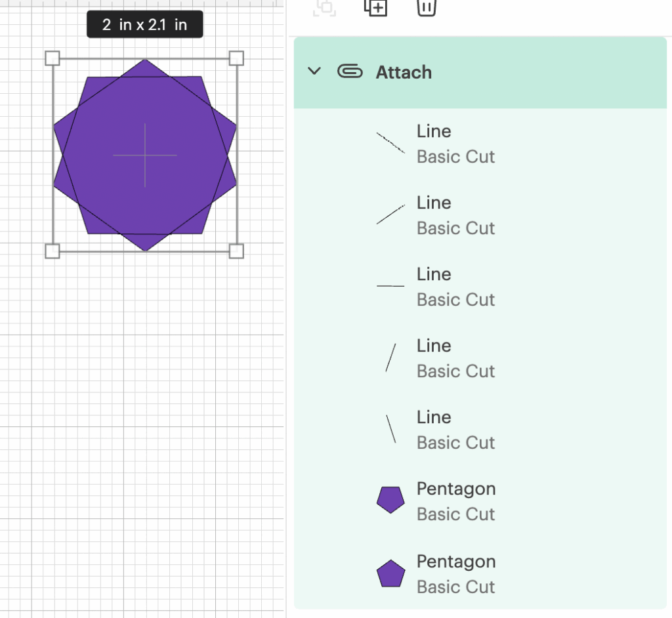Select the bottom Pentagon layer thumbnail
This screenshot has width=672, height=618.
click(390, 573)
